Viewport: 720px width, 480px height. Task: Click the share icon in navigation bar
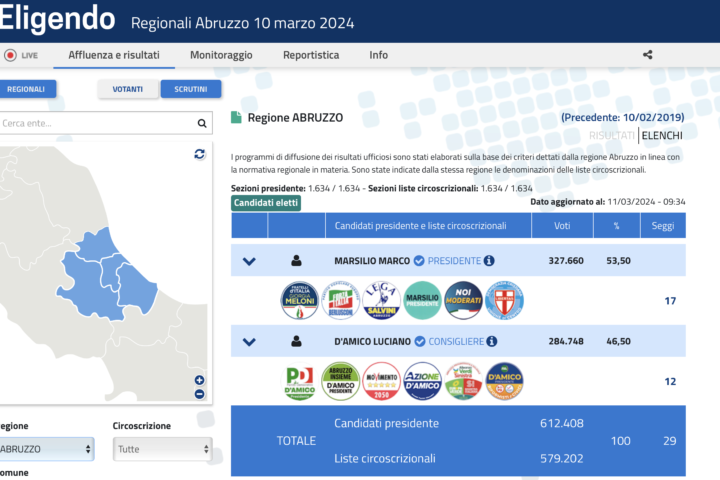coord(647,55)
